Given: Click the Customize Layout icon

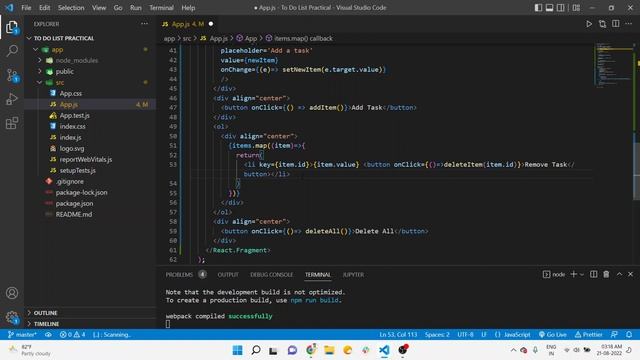Looking at the screenshot, I should pyautogui.click(x=576, y=8).
